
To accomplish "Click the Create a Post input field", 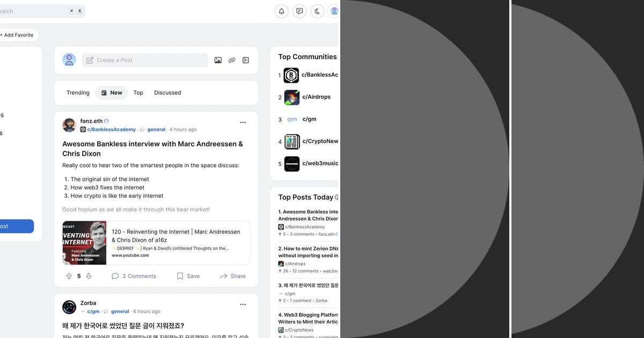I will 145,60.
